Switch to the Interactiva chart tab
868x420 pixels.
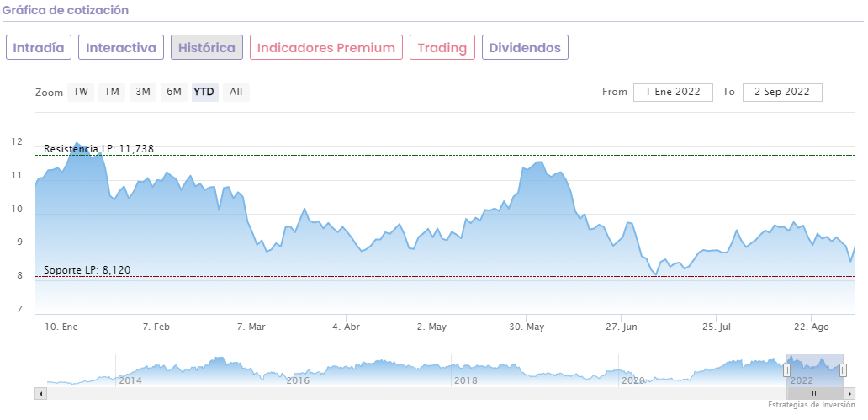click(121, 48)
